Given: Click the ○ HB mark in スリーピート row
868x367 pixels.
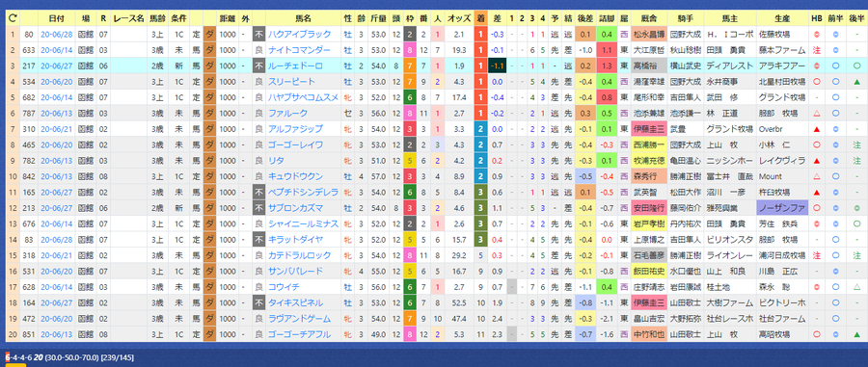Looking at the screenshot, I should click(816, 82).
